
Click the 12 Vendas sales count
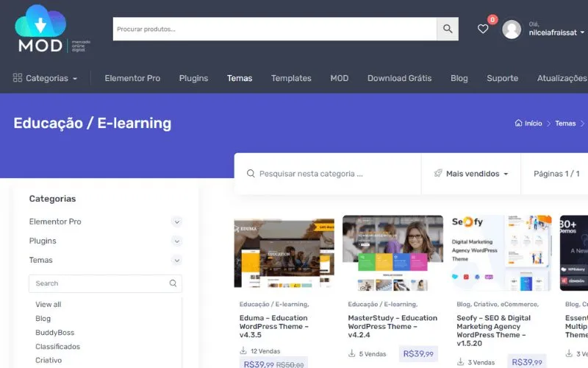[265, 351]
